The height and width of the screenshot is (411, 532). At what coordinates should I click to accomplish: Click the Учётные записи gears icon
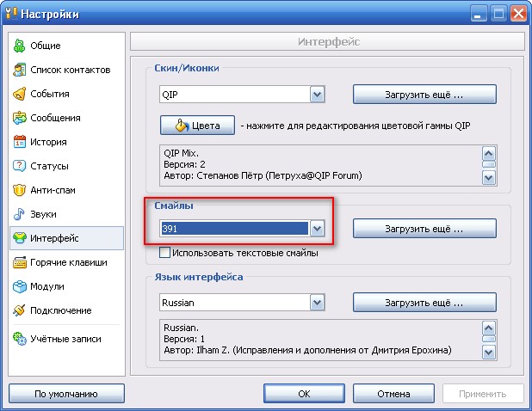pyautogui.click(x=19, y=339)
